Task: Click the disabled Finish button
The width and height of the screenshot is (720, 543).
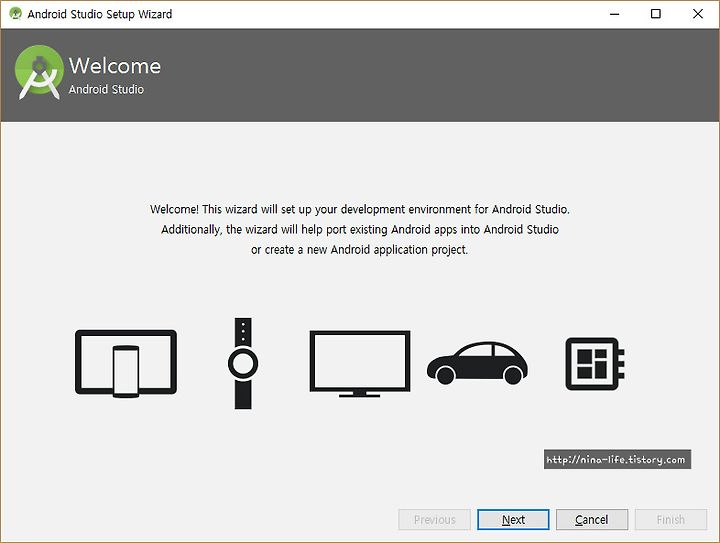Action: tap(671, 520)
